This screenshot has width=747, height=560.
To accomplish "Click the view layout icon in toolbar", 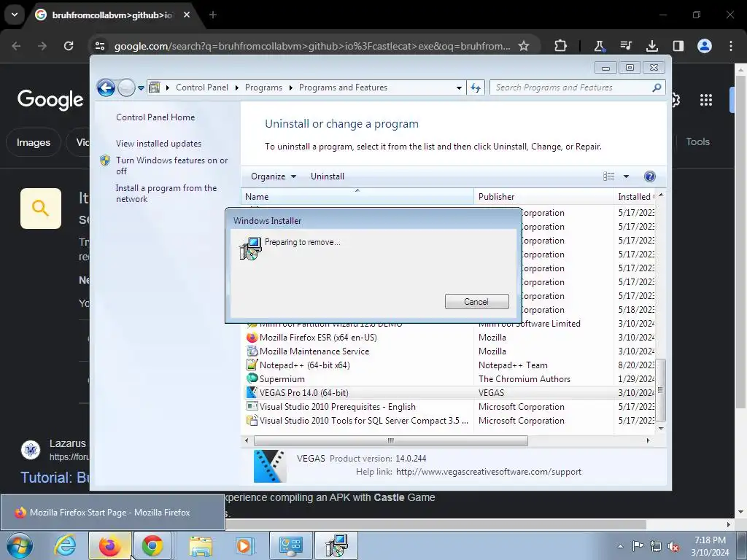I will click(x=609, y=176).
